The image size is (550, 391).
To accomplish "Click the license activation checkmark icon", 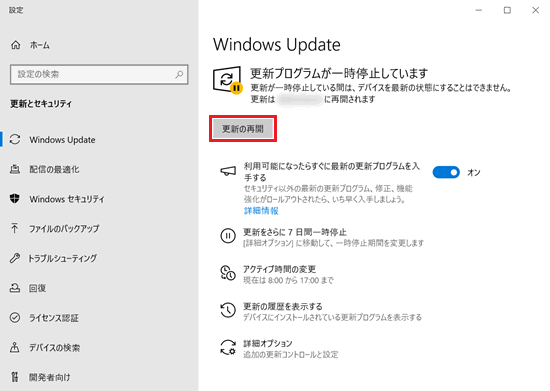I will click(x=15, y=318).
